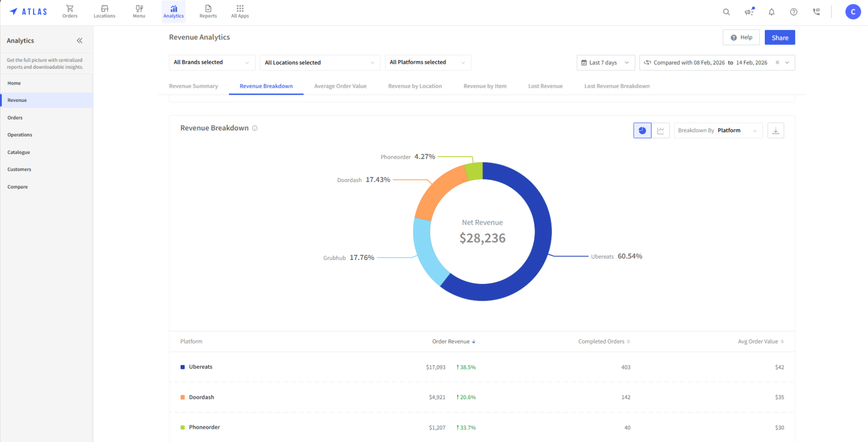The height and width of the screenshot is (442, 868).
Task: Download the revenue breakdown chart
Action: click(x=776, y=130)
